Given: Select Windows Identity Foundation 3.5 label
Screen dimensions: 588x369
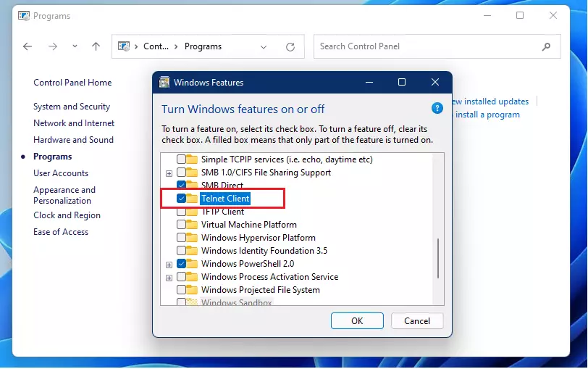Looking at the screenshot, I should [x=264, y=251].
